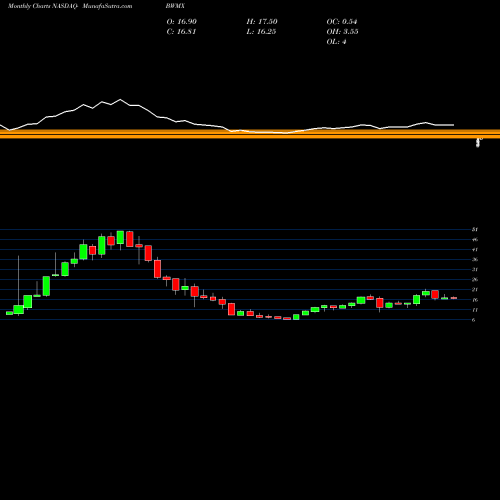Click the 36 price axis label
The height and width of the screenshot is (500, 500).
point(475,259)
